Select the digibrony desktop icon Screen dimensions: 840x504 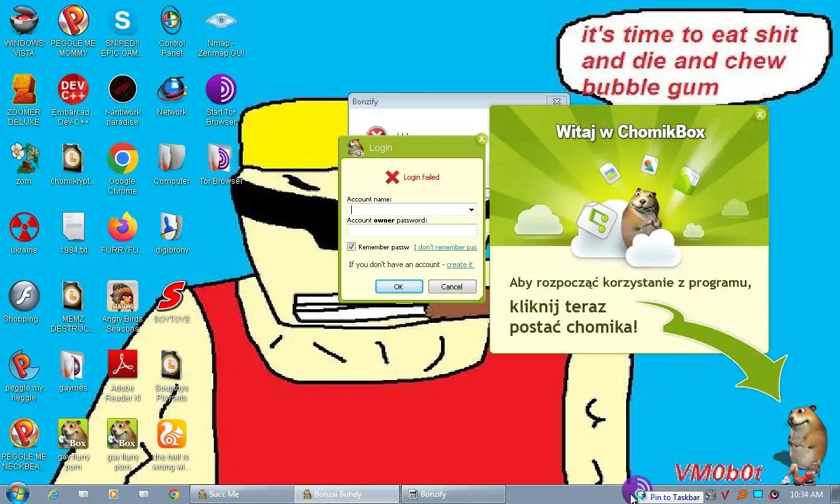pyautogui.click(x=172, y=233)
